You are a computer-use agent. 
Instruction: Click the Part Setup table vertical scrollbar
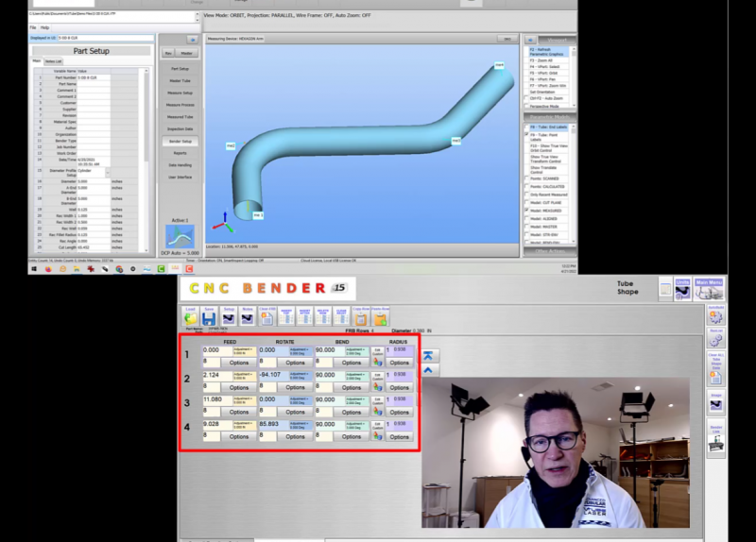(146, 160)
